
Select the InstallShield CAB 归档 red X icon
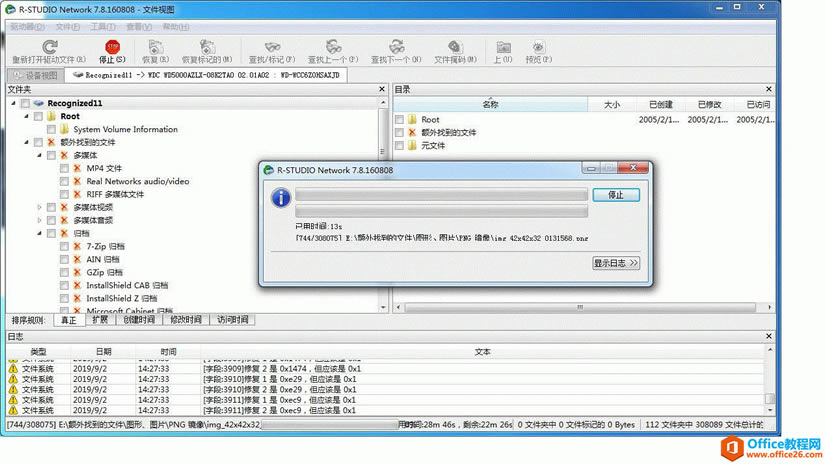77,285
